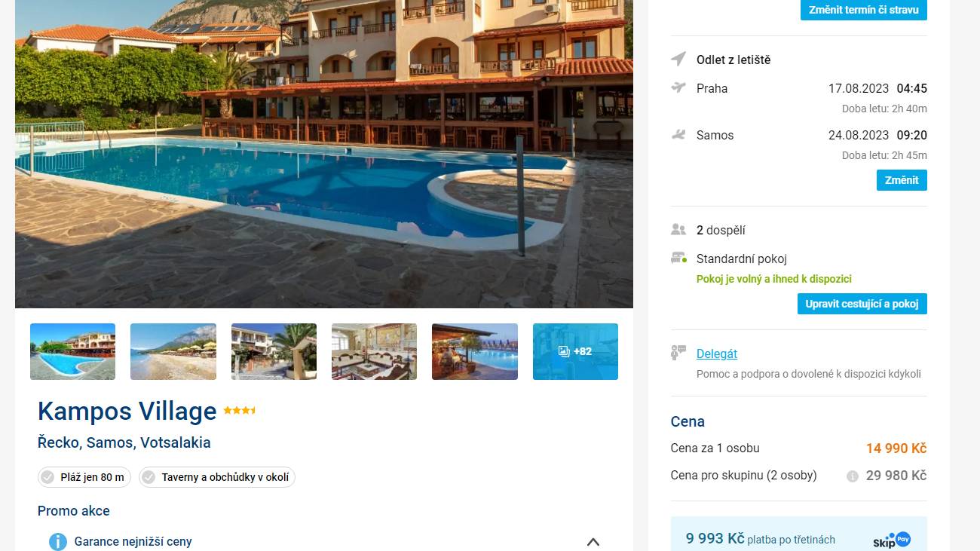This screenshot has height=551, width=980.
Task: Click the delegate icon beside Delegát
Action: 678,352
